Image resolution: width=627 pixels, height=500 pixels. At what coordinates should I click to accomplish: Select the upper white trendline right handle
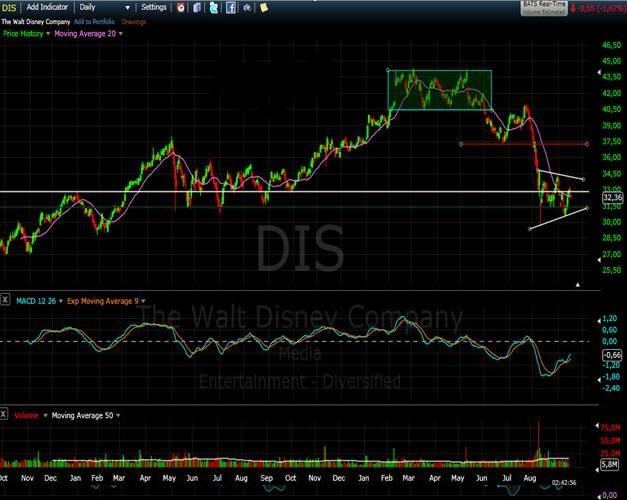(583, 179)
